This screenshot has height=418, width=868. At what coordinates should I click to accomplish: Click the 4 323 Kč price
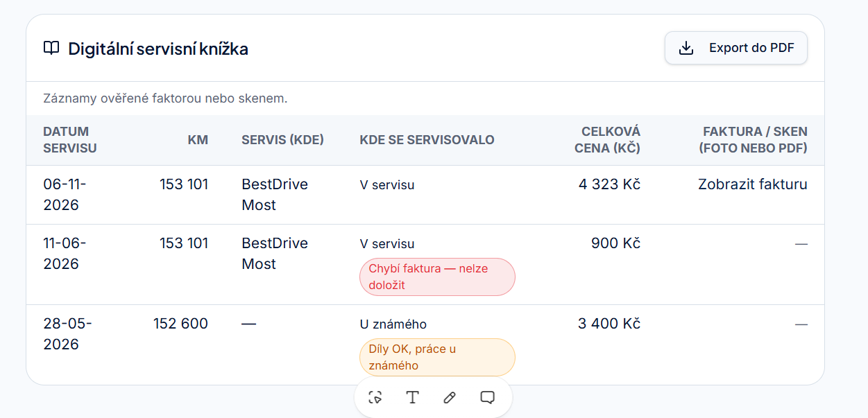(x=609, y=184)
